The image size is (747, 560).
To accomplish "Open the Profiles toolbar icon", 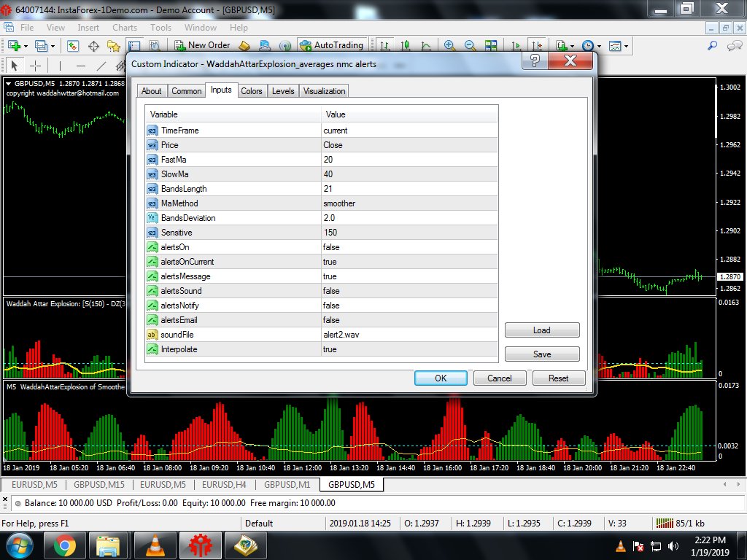I will (x=41, y=46).
